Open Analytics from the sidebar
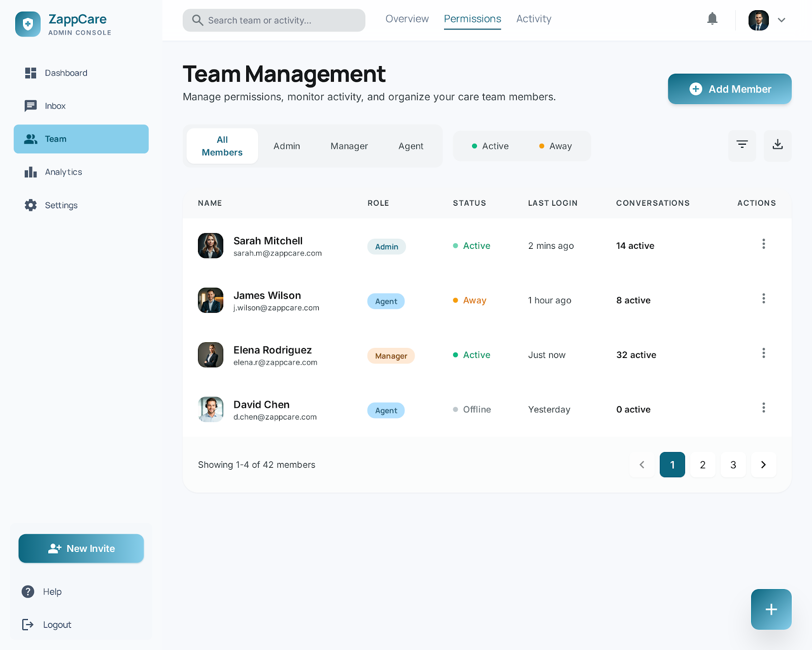 click(x=63, y=172)
